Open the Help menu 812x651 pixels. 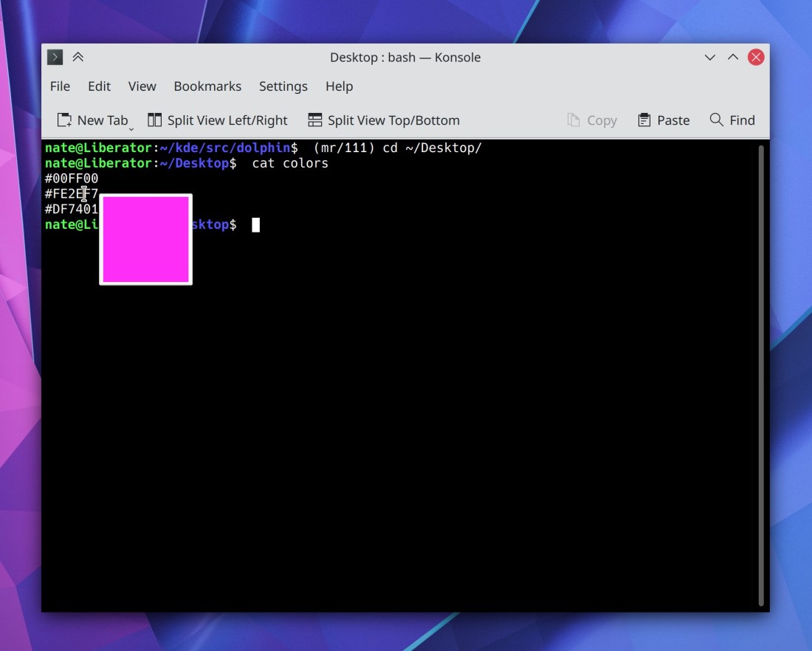tap(339, 86)
